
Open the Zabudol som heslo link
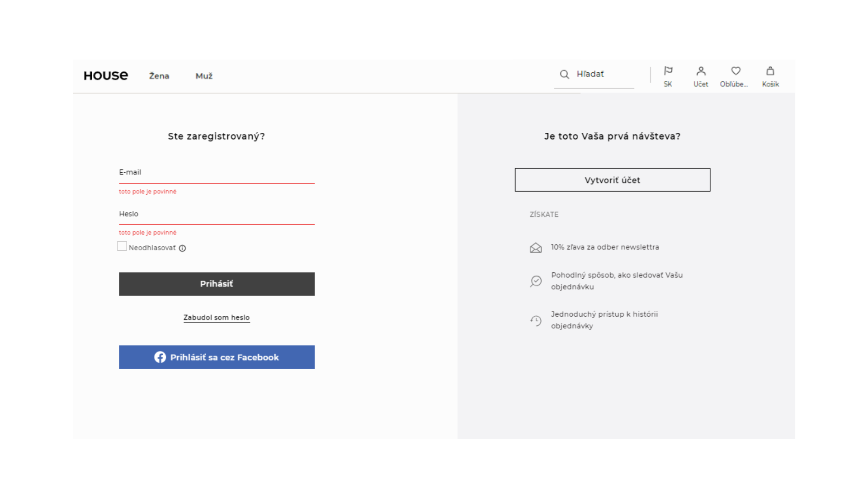(217, 318)
